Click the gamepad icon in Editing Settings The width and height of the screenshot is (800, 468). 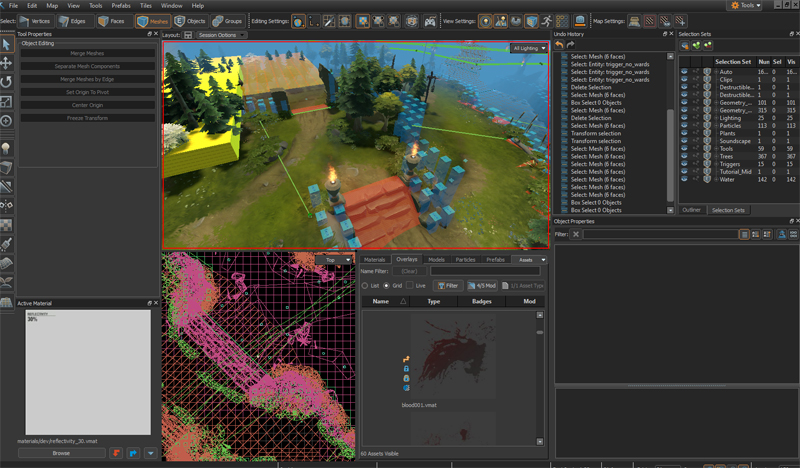click(430, 20)
